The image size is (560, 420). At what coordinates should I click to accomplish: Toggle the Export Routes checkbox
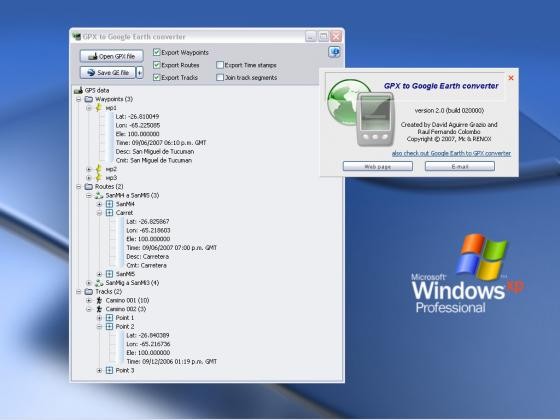click(156, 65)
